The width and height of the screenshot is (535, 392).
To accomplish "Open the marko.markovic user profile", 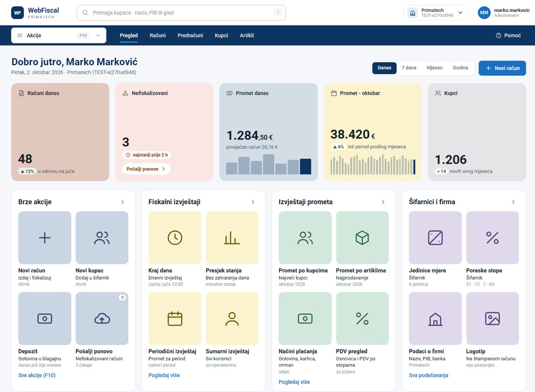I will 504,13.
